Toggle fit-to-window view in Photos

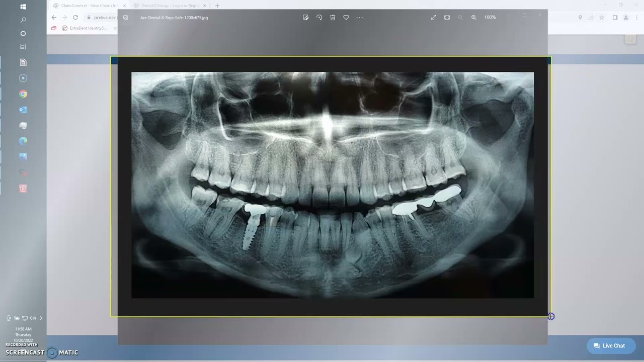pyautogui.click(x=447, y=17)
